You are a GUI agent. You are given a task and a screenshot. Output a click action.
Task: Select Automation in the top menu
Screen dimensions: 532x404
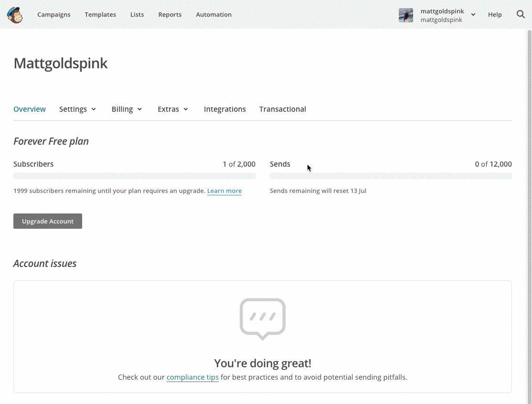coord(213,14)
